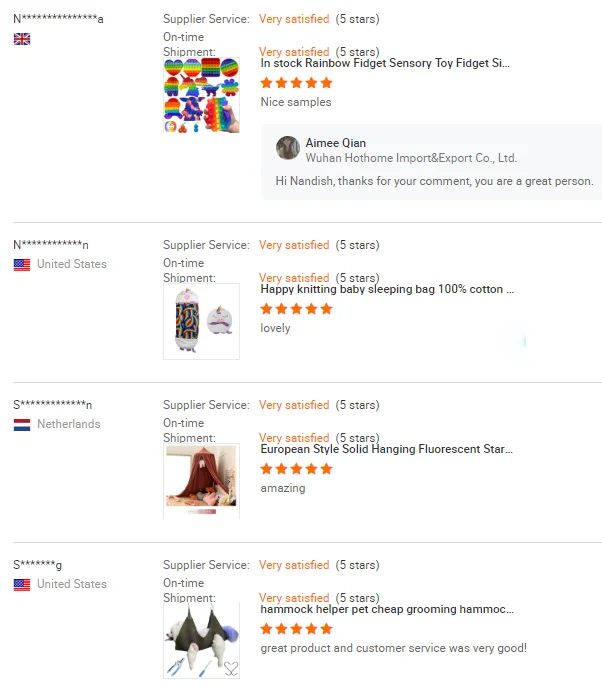Click the Netherlands flag icon

coord(22,425)
